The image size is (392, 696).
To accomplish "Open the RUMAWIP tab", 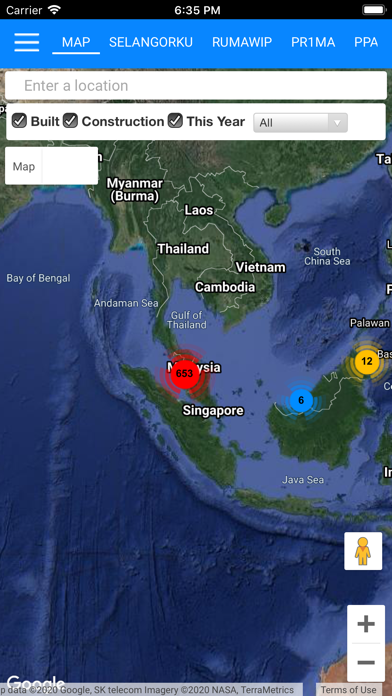I will 242,43.
